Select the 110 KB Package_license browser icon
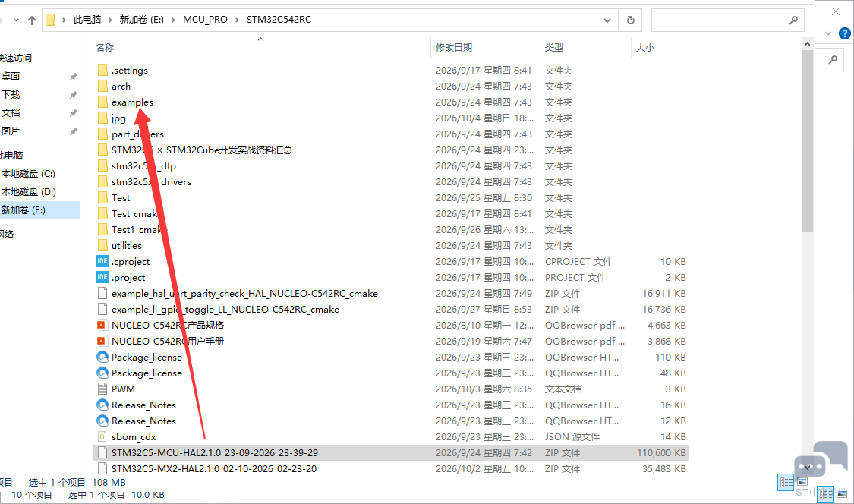The width and height of the screenshot is (854, 504). [102, 357]
